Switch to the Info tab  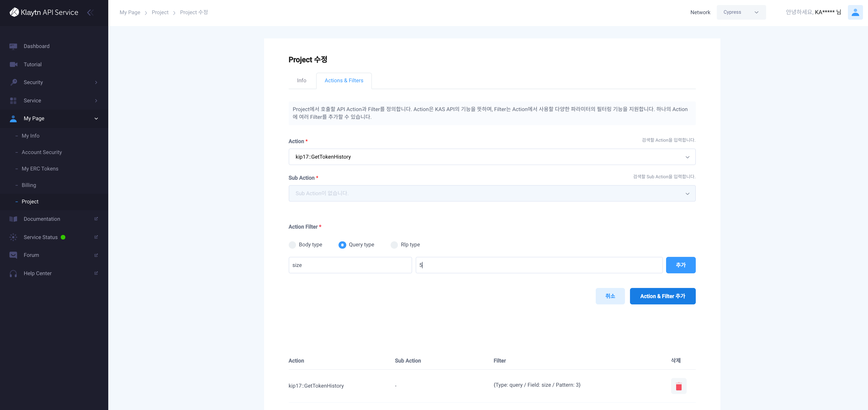click(302, 80)
